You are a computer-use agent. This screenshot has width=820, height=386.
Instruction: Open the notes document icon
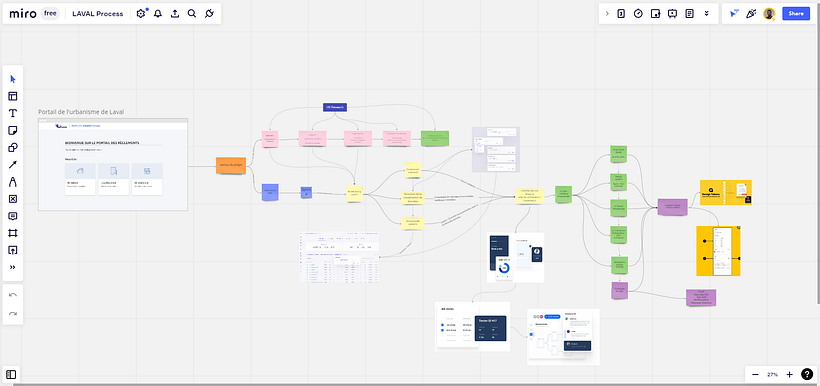click(690, 14)
